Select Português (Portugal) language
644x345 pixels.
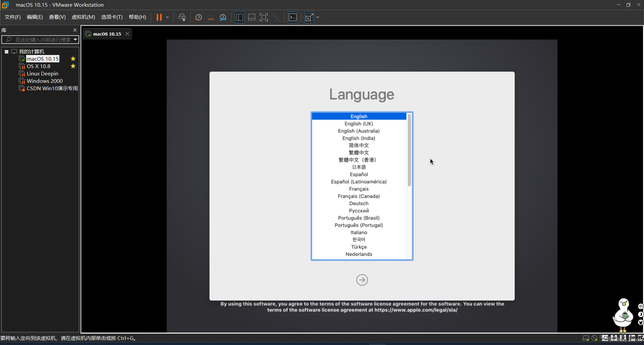[x=359, y=225]
